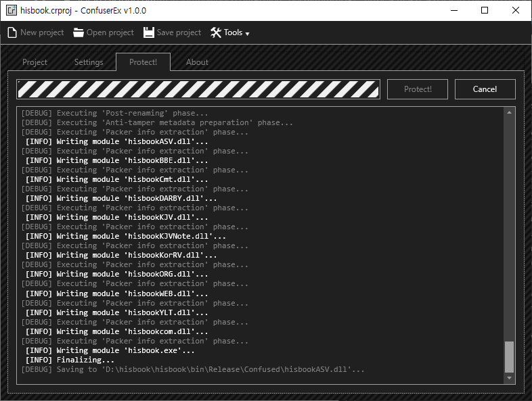Click the Open project folder icon
This screenshot has width=532, height=401.
[x=79, y=32]
